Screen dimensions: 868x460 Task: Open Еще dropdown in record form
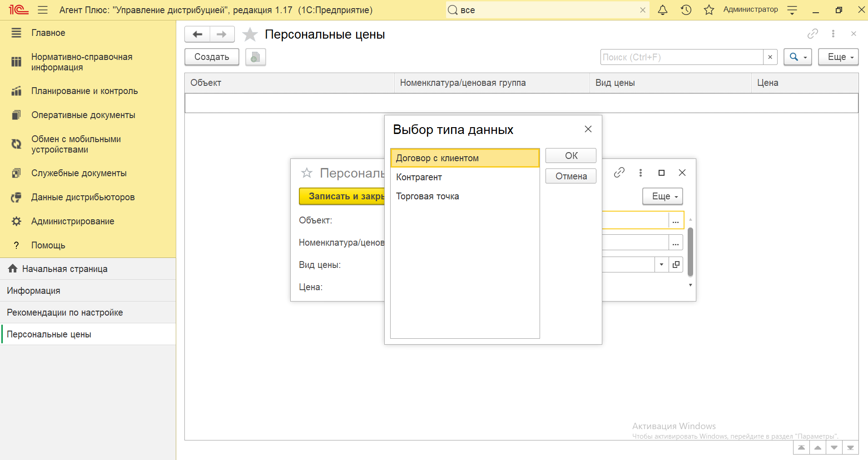(x=663, y=196)
